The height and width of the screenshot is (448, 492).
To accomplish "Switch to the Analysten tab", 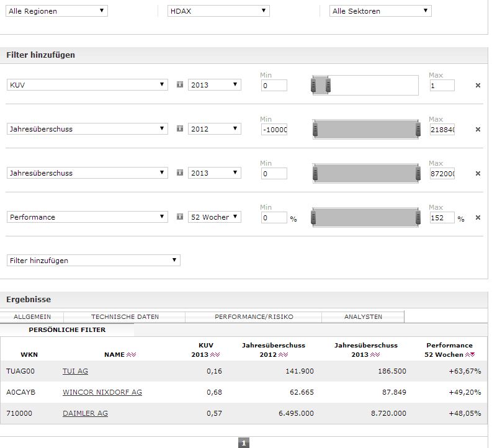I will 363,316.
